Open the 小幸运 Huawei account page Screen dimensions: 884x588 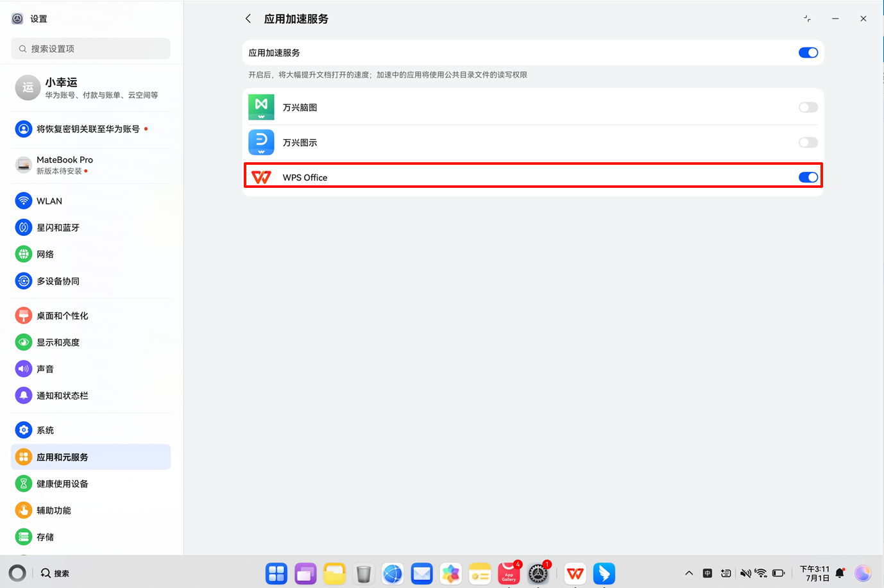90,88
